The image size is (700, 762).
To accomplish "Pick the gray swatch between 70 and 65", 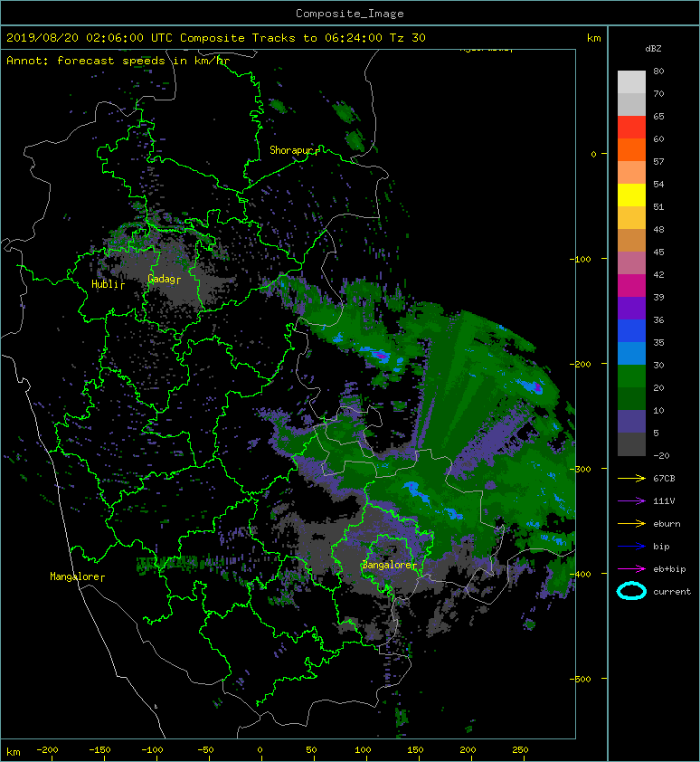I will (631, 104).
